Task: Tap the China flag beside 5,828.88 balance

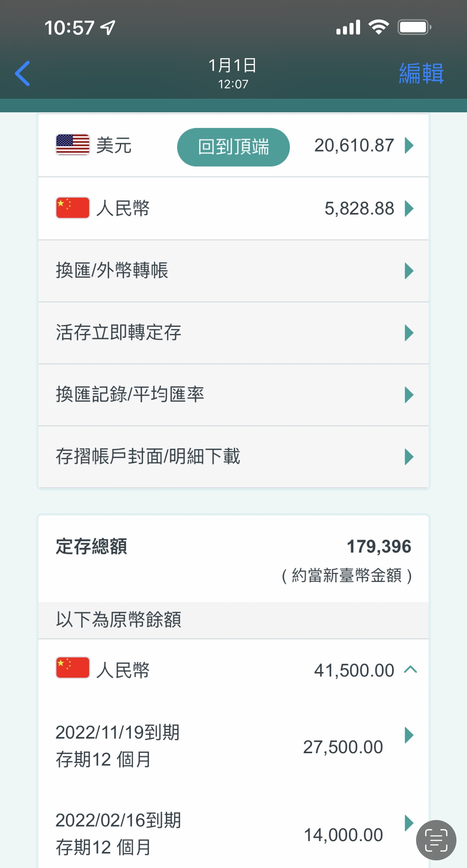Action: (72, 208)
